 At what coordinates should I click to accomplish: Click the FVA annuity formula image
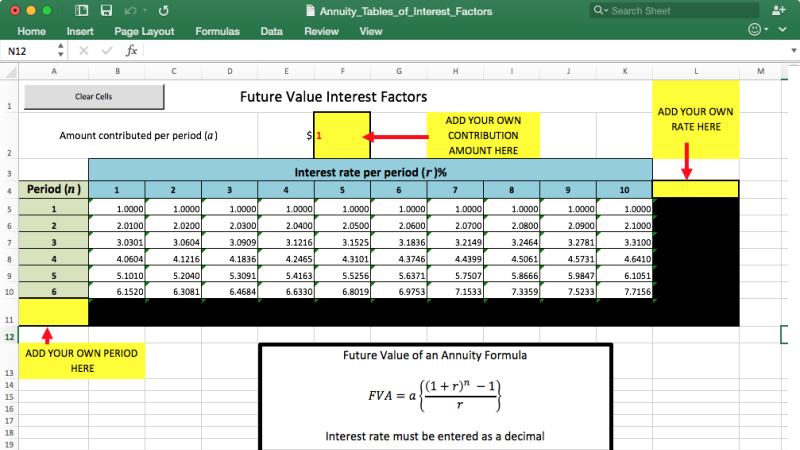(x=435, y=395)
